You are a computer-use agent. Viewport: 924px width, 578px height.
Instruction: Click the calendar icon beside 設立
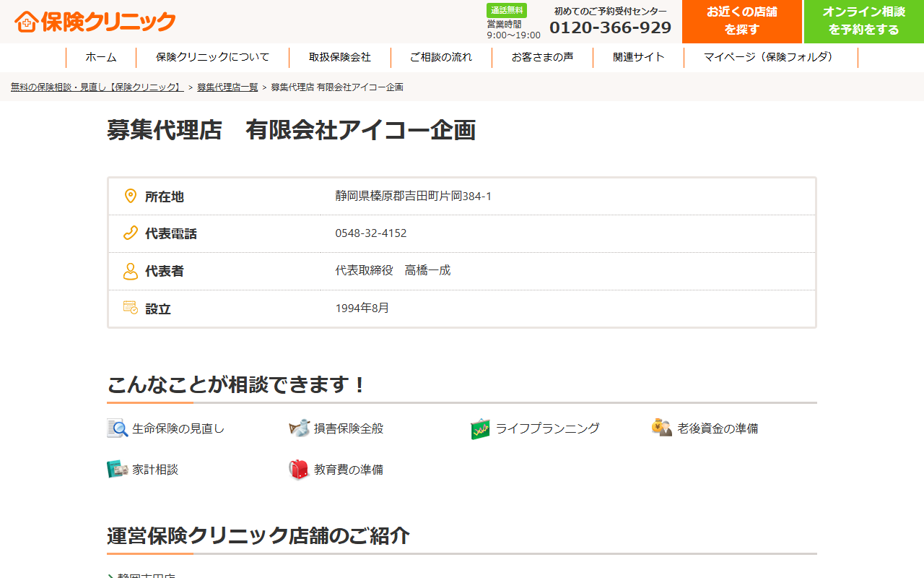[x=131, y=308]
